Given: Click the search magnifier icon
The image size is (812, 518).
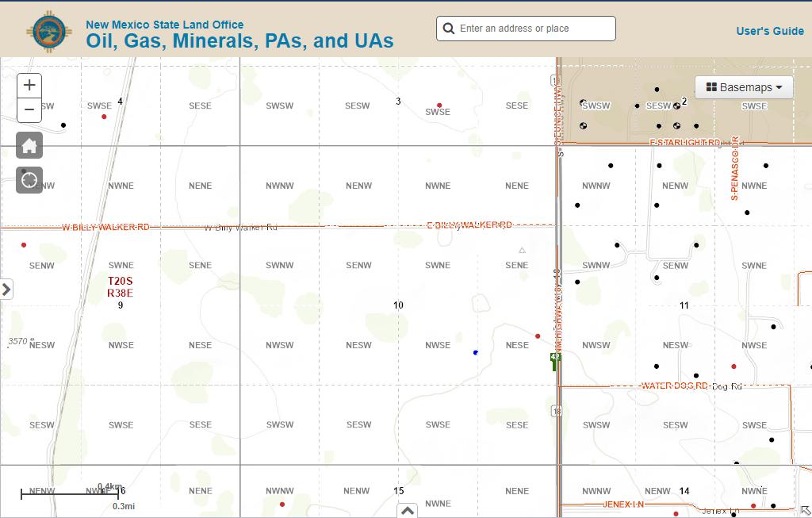Looking at the screenshot, I should [x=449, y=29].
